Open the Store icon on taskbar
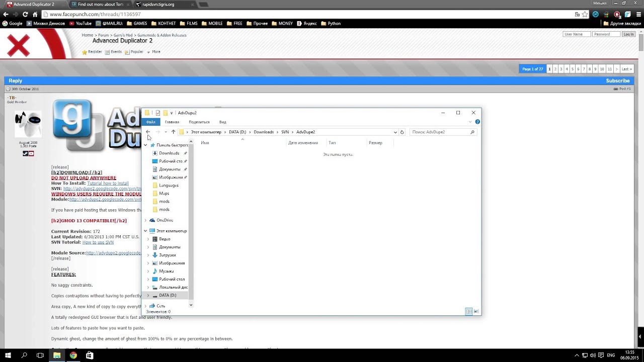The width and height of the screenshot is (644, 362). pyautogui.click(x=90, y=355)
